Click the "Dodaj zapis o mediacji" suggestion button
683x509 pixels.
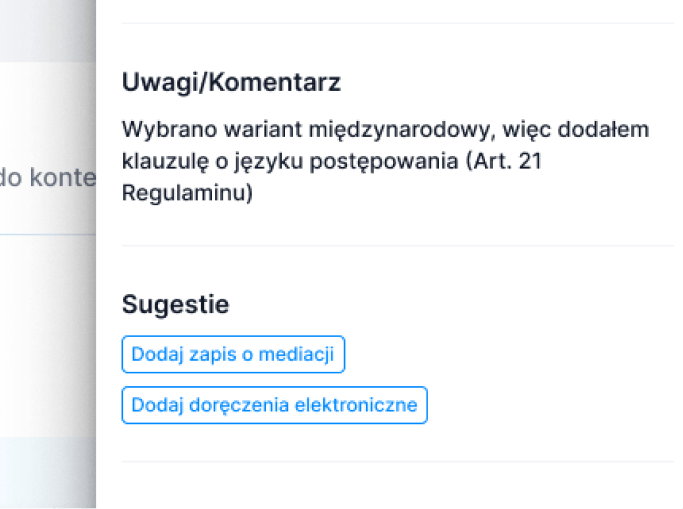(x=233, y=354)
